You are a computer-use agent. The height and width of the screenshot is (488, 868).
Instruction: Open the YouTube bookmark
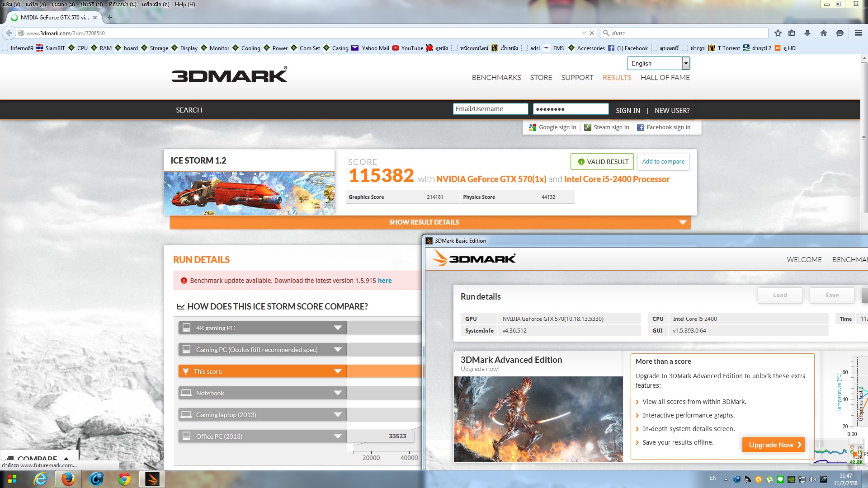point(408,48)
